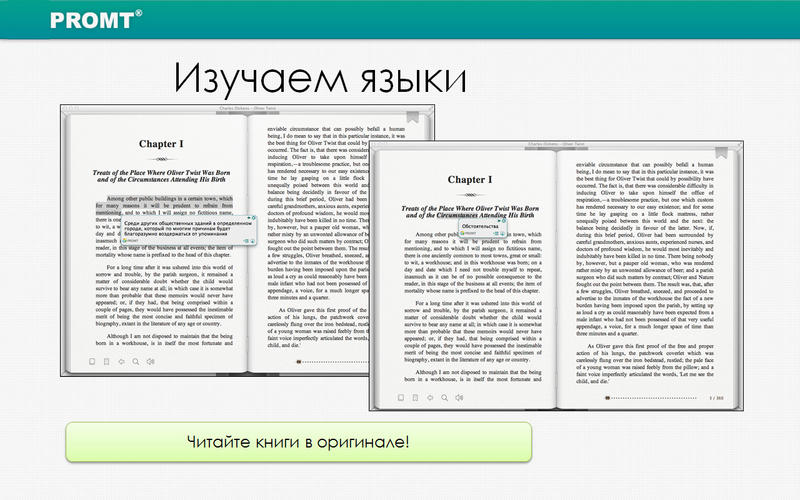The height and width of the screenshot is (500, 800).
Task: Click the 'Chapter I' heading in back reader
Action: click(161, 144)
